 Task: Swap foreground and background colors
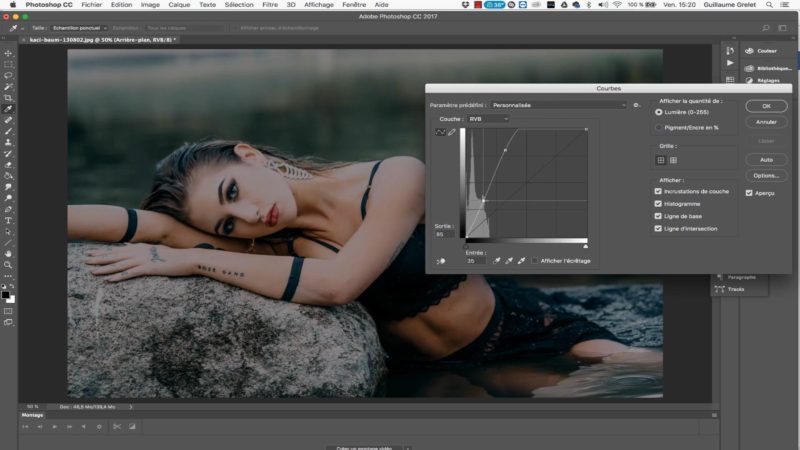coord(12,286)
